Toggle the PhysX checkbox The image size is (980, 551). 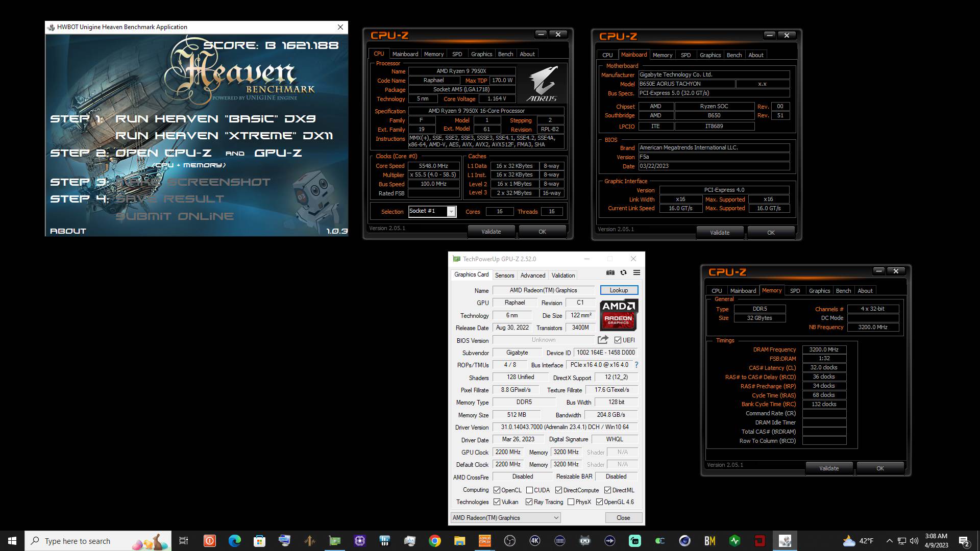[x=571, y=502]
